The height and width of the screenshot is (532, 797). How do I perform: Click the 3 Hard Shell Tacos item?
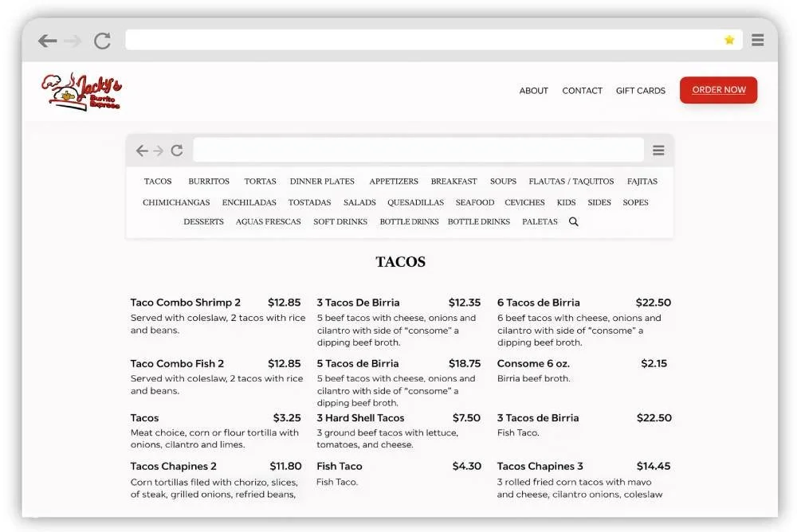[x=360, y=417]
